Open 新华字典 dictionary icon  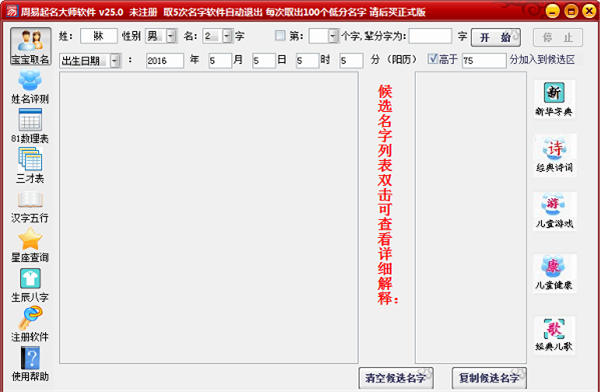click(x=554, y=99)
